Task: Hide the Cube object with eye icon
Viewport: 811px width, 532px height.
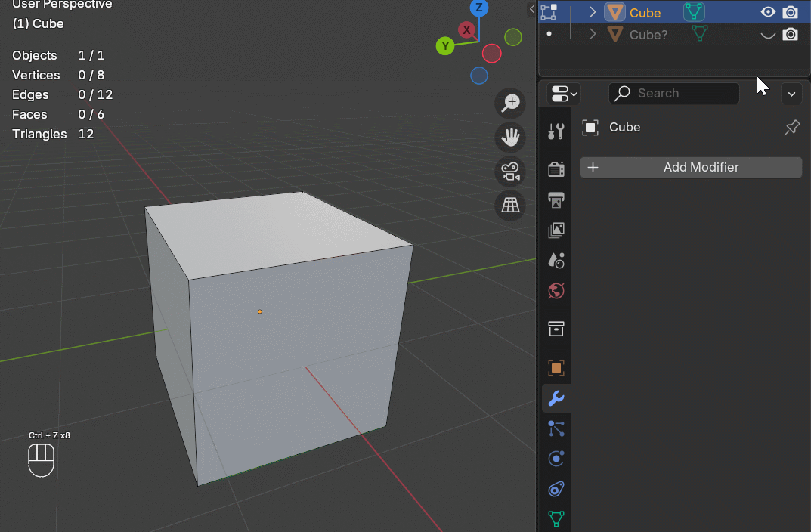Action: [768, 12]
